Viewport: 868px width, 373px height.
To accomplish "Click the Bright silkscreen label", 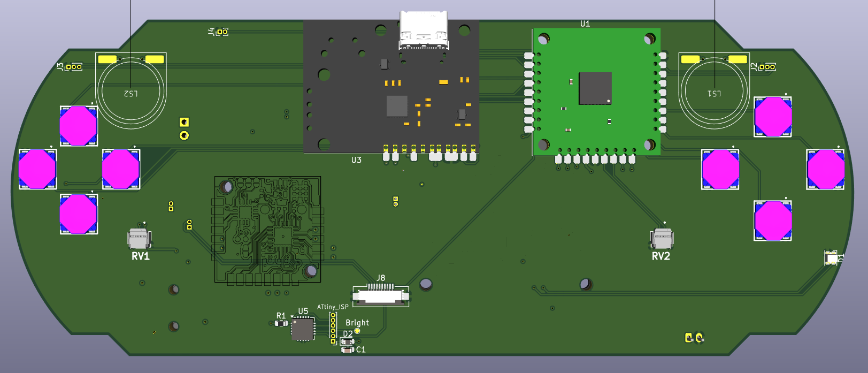I will point(357,323).
